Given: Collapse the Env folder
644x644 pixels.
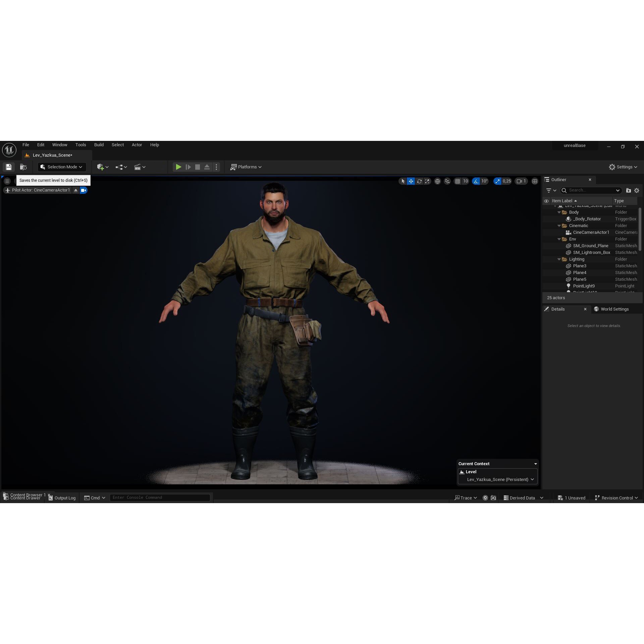Looking at the screenshot, I should [559, 239].
